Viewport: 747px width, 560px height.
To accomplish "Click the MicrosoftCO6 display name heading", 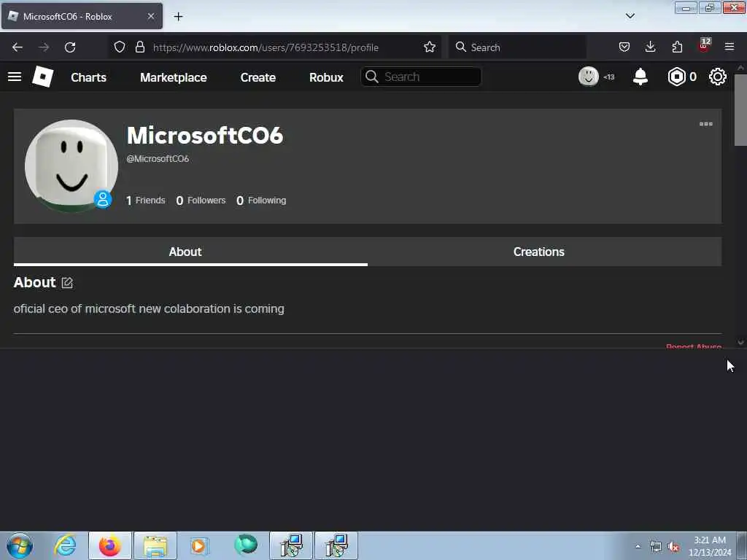I will pyautogui.click(x=205, y=135).
